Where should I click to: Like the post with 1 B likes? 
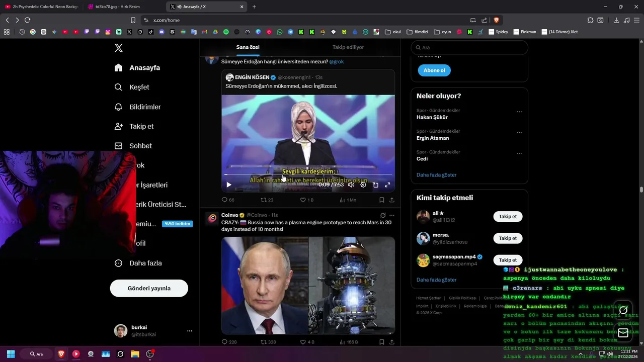(306, 200)
